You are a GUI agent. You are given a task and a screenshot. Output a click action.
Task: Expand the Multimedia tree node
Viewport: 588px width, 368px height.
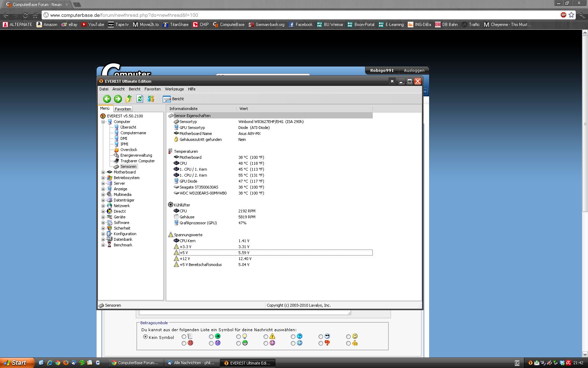click(103, 195)
